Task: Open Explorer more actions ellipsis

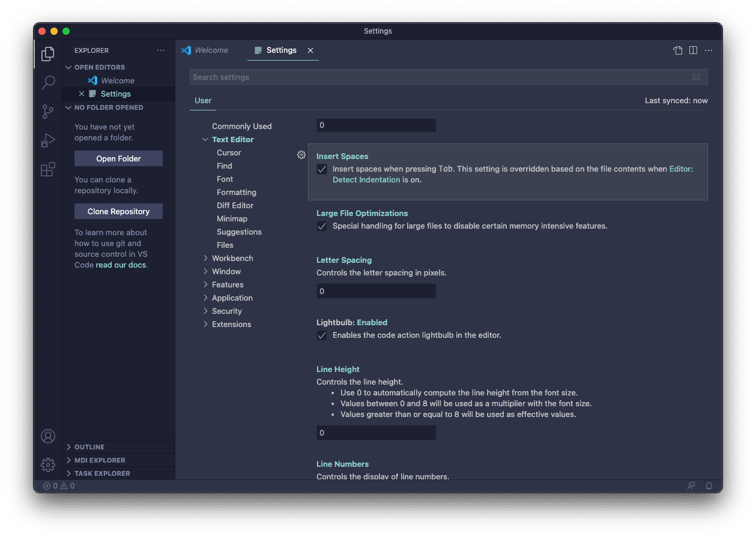Action: (161, 50)
